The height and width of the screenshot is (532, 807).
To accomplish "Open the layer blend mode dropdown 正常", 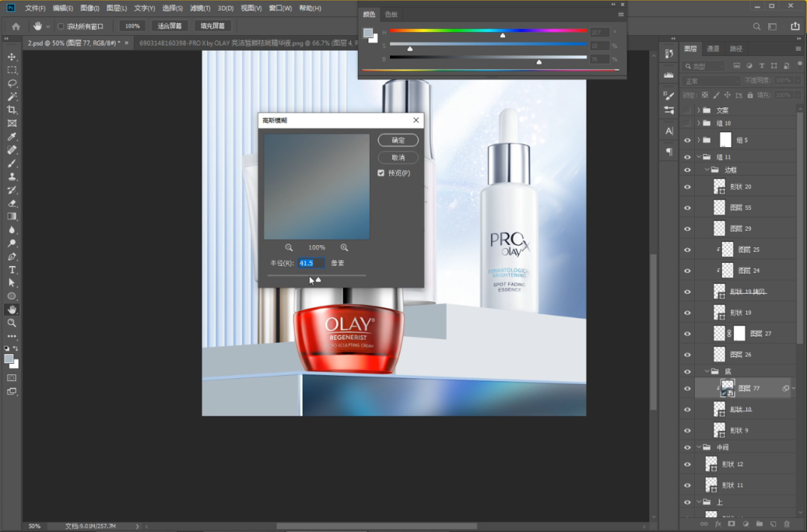I will click(712, 81).
